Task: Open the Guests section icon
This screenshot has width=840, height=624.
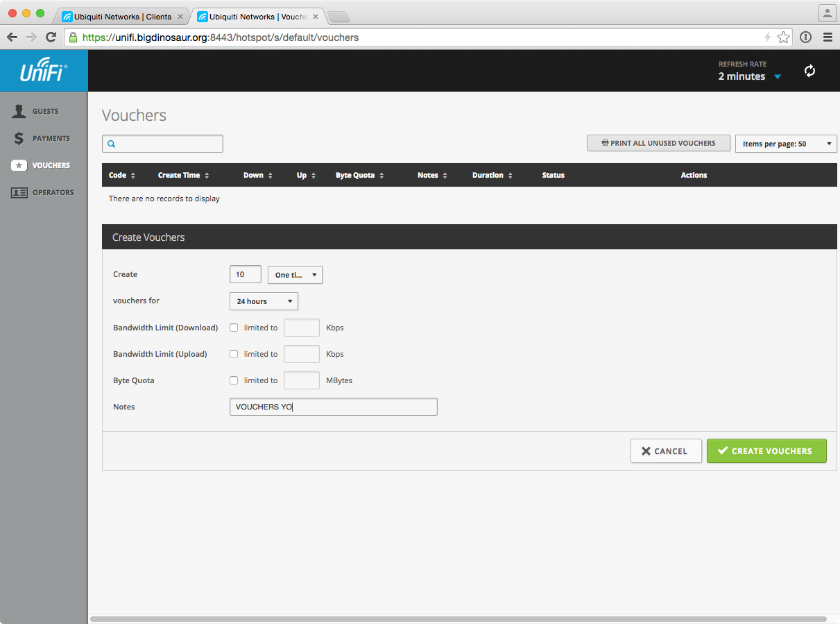Action: (19, 111)
